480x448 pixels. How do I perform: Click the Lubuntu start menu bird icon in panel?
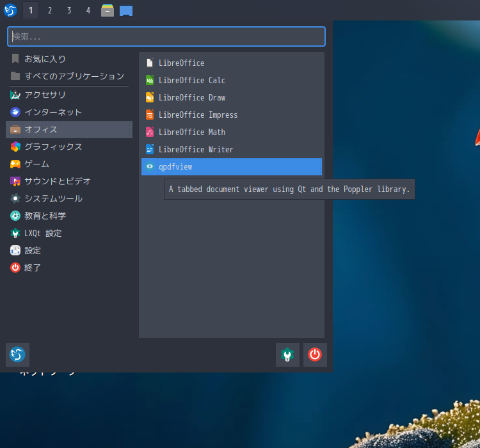(10, 10)
